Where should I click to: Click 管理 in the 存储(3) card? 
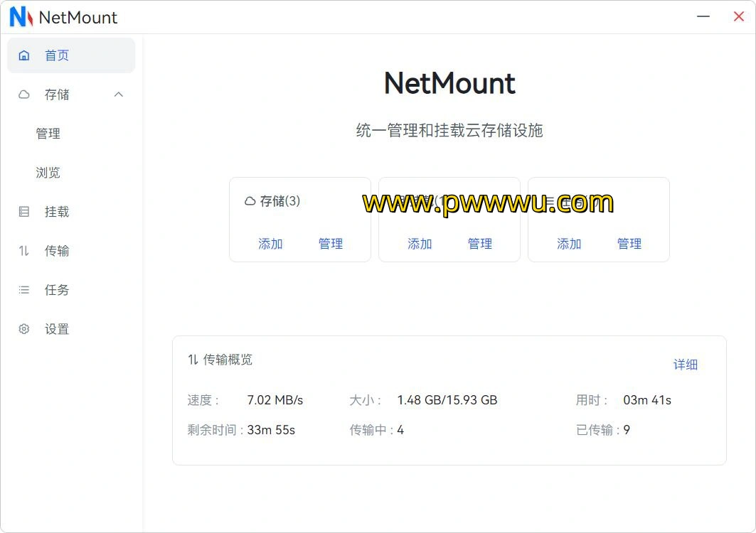click(x=331, y=244)
